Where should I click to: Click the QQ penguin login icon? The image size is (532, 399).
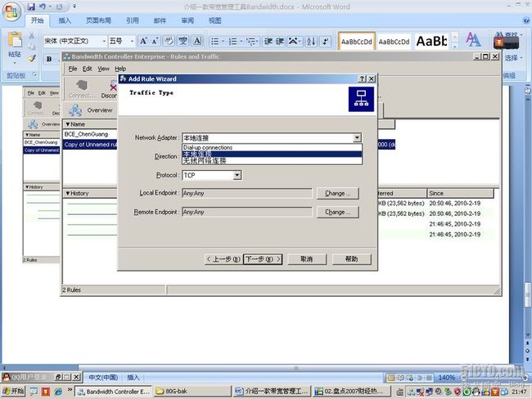(6, 377)
